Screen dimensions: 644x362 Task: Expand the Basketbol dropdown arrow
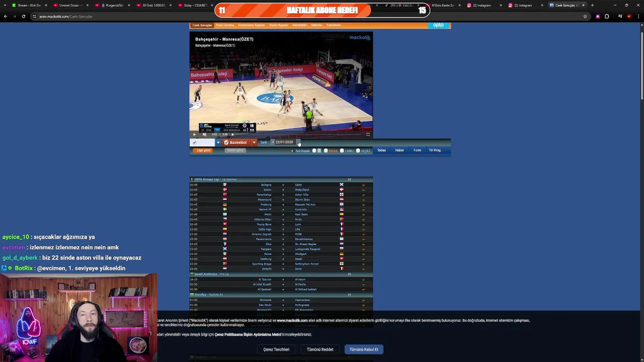tap(254, 142)
